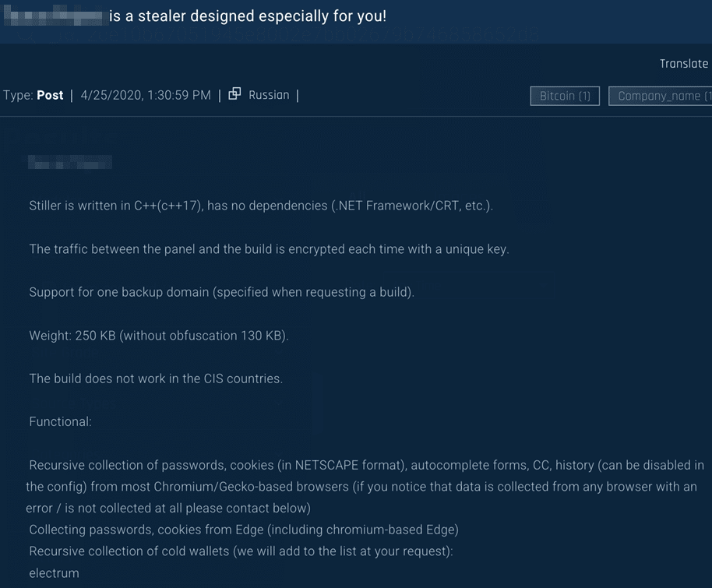Screen dimensions: 712x588
Task: Click the title text "is a stealer designed"
Action: pyautogui.click(x=248, y=16)
